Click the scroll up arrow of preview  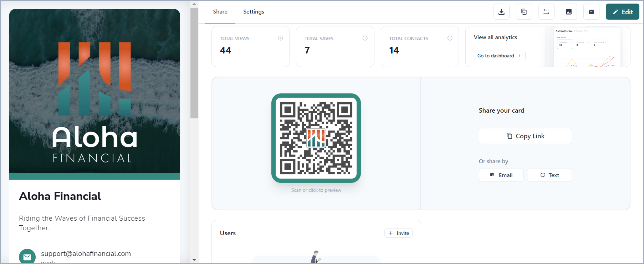[x=194, y=4]
